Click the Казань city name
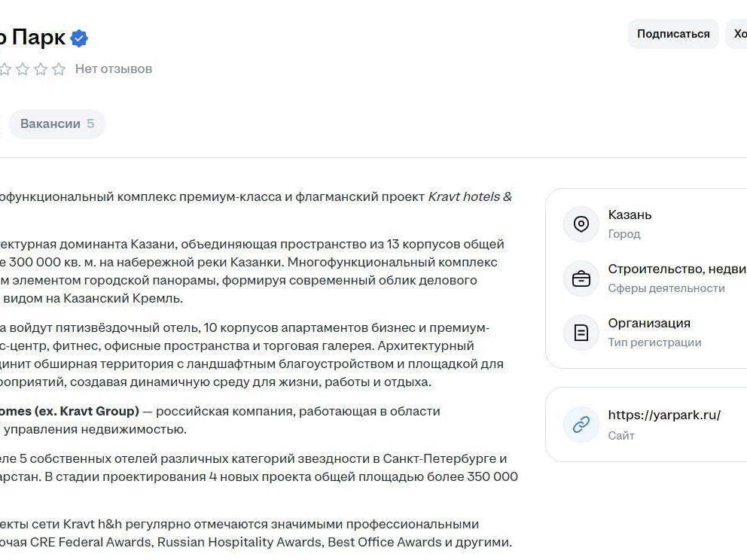747x560 pixels. 630,215
